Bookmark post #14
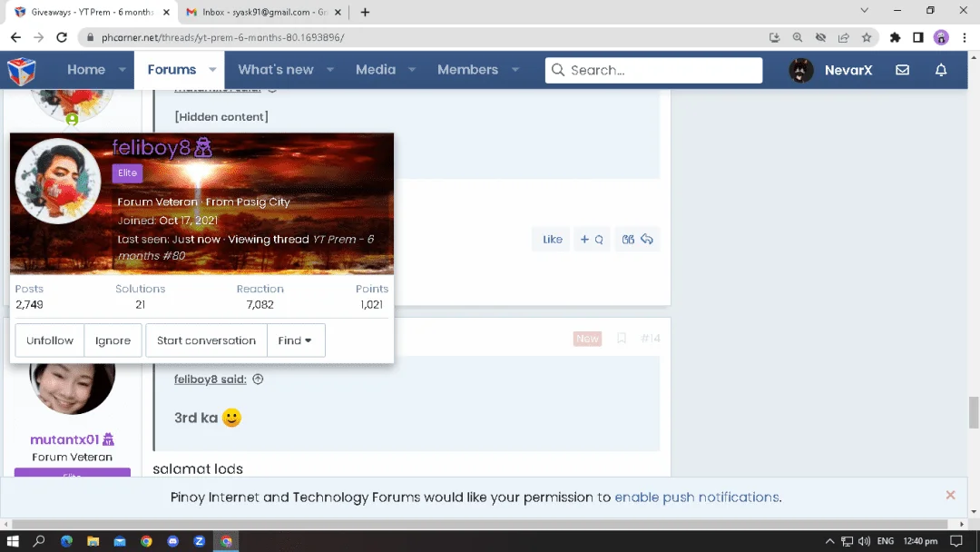Image resolution: width=980 pixels, height=552 pixels. coord(622,339)
